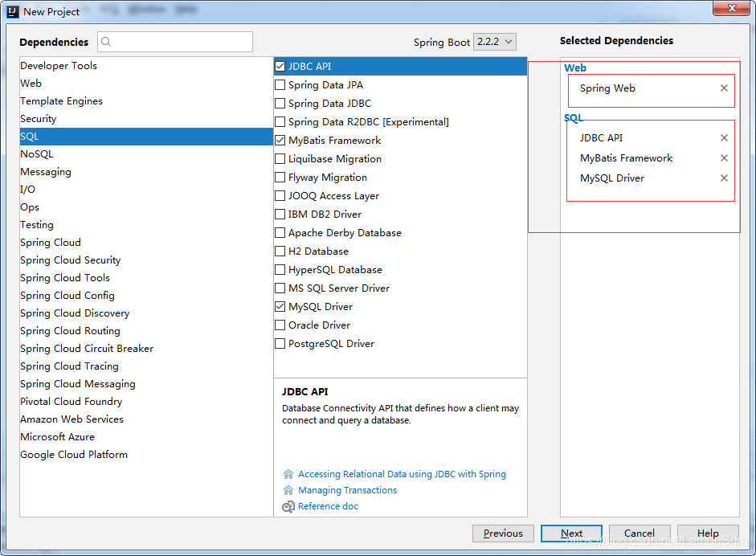Check JOOQ Access Layer
This screenshot has height=556, width=756.
click(280, 196)
